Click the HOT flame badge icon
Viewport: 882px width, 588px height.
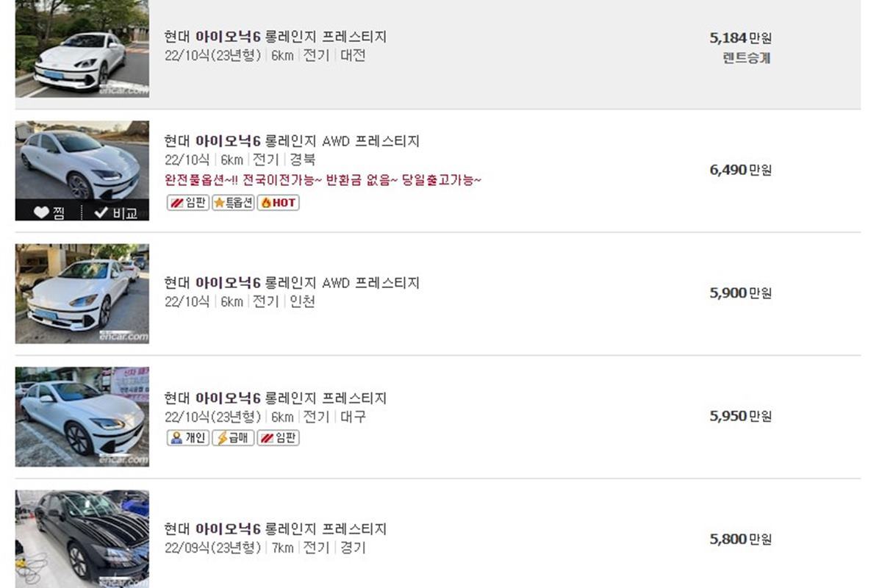pos(278,204)
